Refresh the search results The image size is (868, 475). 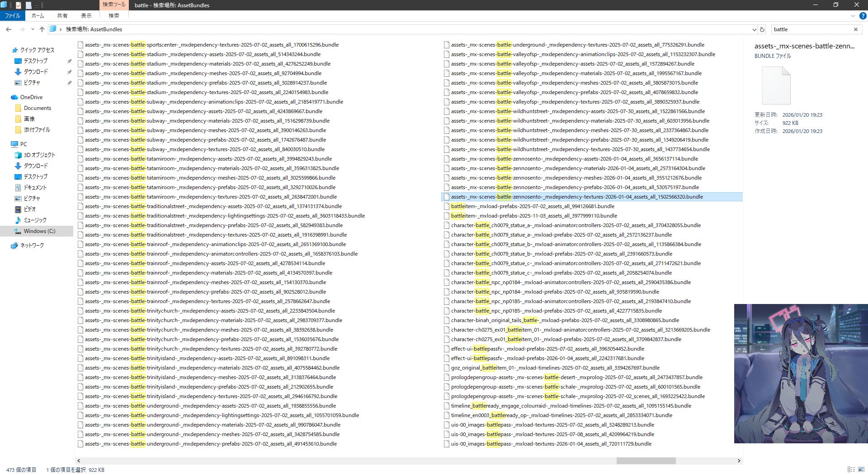coord(762,29)
